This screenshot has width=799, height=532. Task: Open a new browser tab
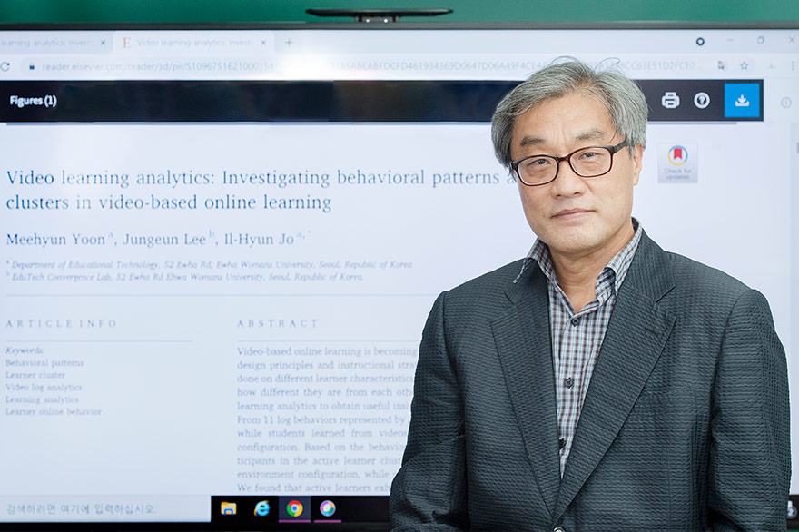(287, 40)
